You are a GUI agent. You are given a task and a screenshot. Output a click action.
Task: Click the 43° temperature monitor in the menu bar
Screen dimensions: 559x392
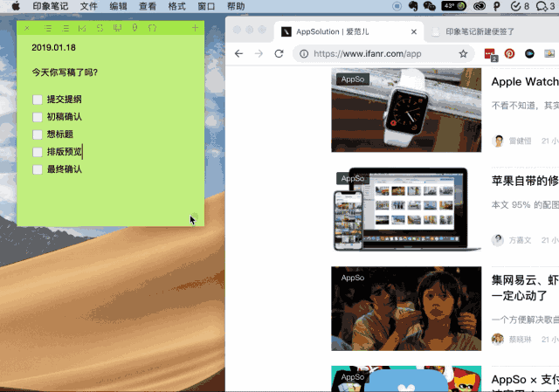tap(454, 6)
